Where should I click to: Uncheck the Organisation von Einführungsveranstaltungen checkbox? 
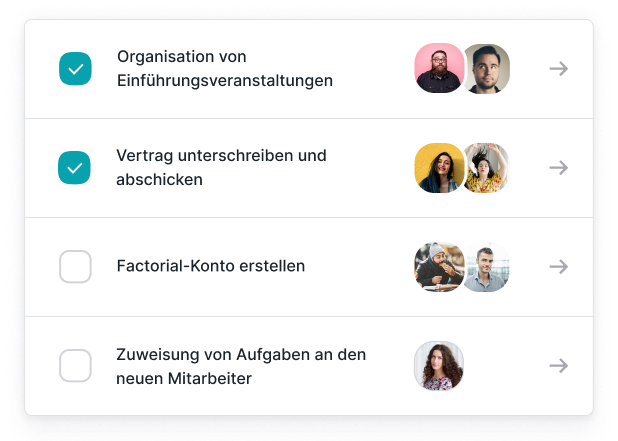(75, 69)
